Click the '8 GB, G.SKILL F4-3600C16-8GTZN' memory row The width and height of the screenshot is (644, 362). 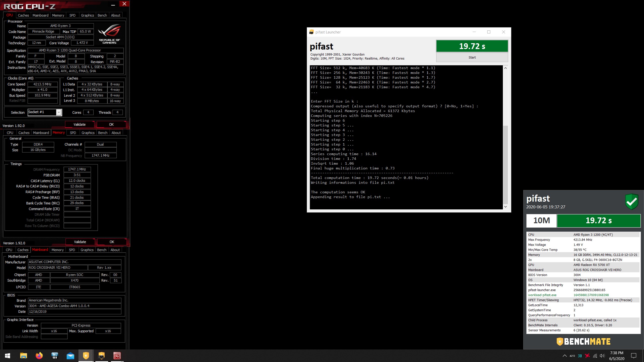coord(583,260)
